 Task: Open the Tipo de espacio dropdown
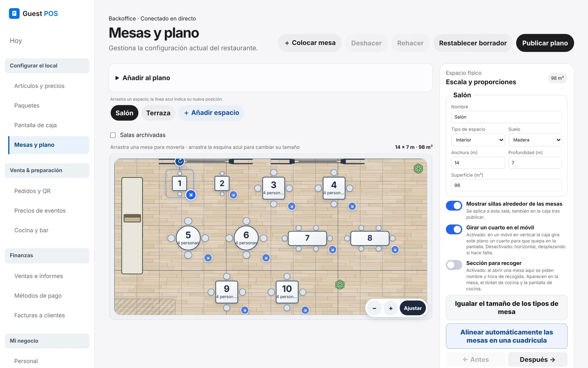(x=478, y=140)
